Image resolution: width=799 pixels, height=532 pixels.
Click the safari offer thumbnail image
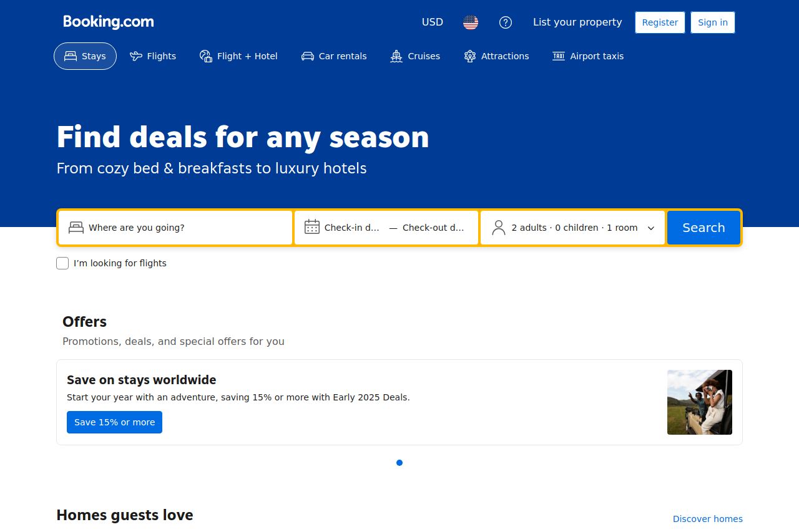(x=699, y=402)
